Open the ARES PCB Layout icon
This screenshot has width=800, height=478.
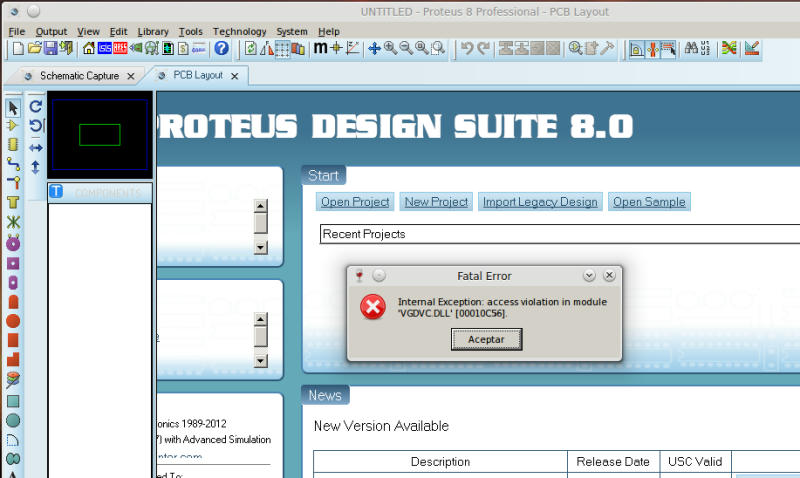(x=120, y=48)
